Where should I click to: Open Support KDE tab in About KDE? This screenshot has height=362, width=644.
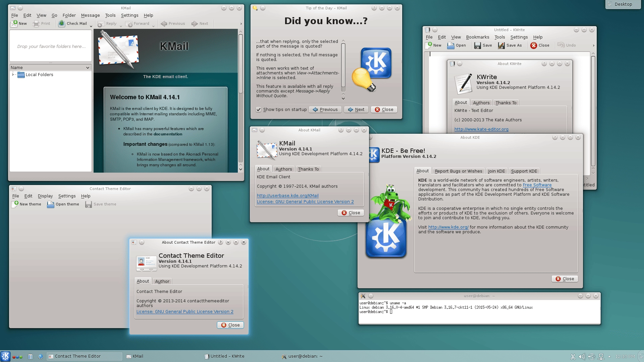tap(524, 171)
